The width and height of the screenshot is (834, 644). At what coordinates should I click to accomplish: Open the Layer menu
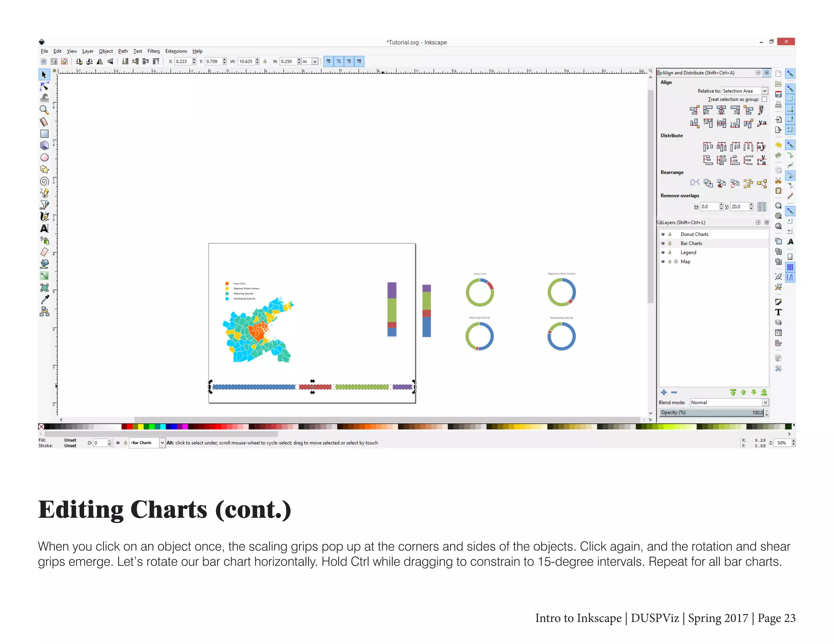[88, 51]
